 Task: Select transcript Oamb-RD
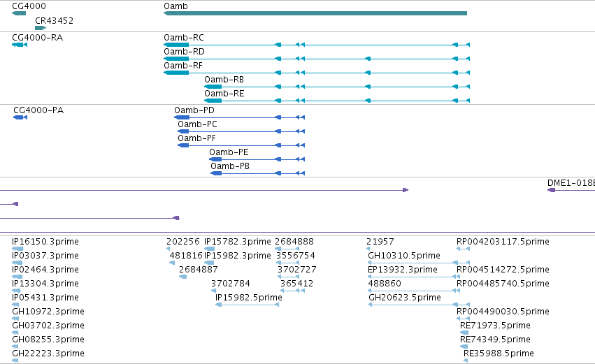point(184,52)
